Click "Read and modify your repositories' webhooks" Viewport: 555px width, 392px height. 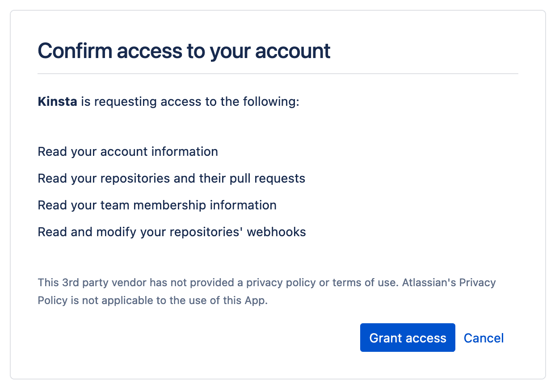(x=172, y=232)
